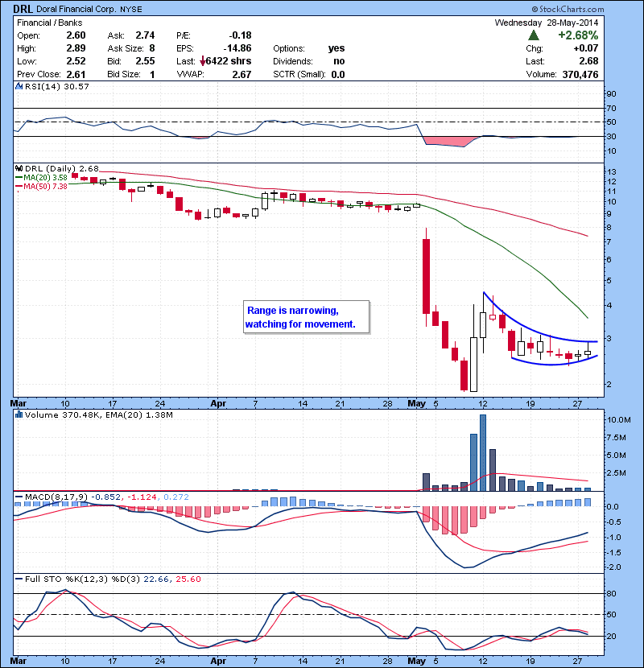Screen dimensions: 644x668
Task: Click the stochastic %D value 25.60
Action: point(188,579)
